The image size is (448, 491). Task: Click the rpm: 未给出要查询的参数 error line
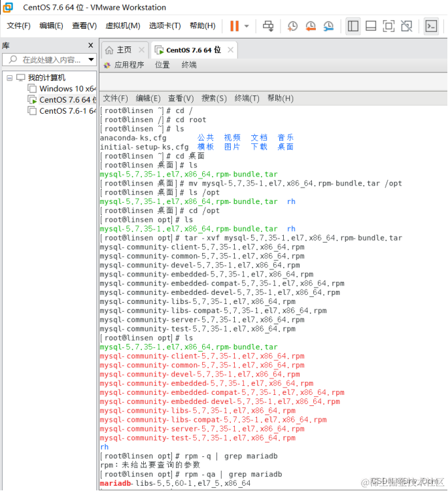[150, 465]
